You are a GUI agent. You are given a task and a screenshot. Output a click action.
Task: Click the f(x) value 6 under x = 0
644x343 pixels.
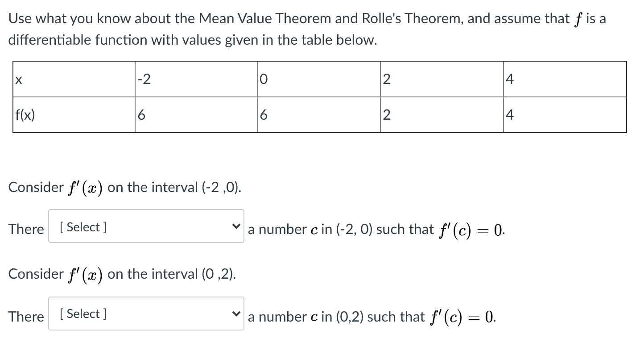click(x=318, y=114)
